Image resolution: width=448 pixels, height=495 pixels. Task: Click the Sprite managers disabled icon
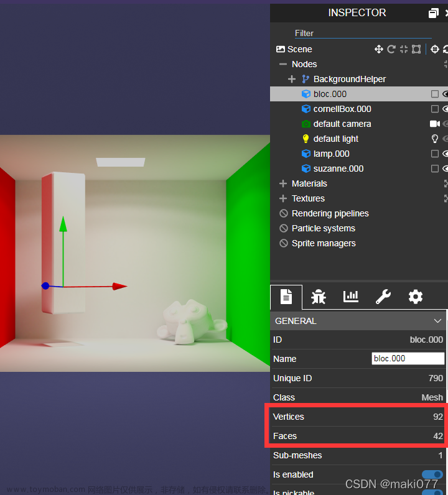(284, 243)
